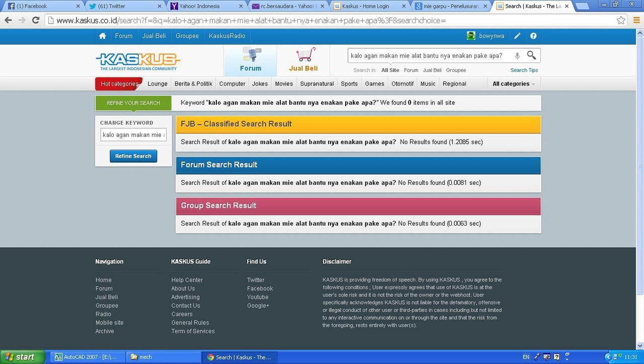The image size is (644, 364).
Task: Close the (1) Facebook tab
Action: click(78, 7)
